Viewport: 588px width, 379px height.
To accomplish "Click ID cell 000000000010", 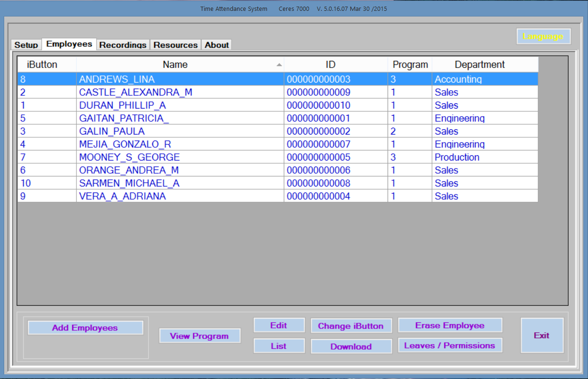I will [x=336, y=105].
